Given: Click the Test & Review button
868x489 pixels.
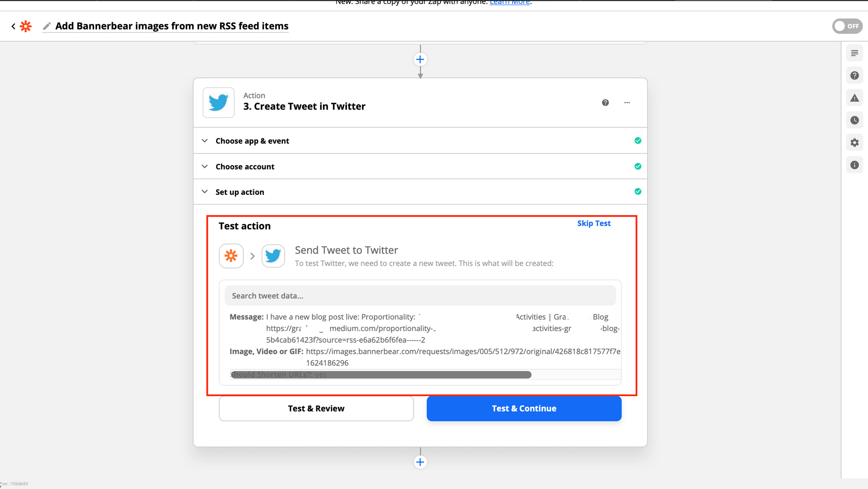Looking at the screenshot, I should tap(316, 409).
